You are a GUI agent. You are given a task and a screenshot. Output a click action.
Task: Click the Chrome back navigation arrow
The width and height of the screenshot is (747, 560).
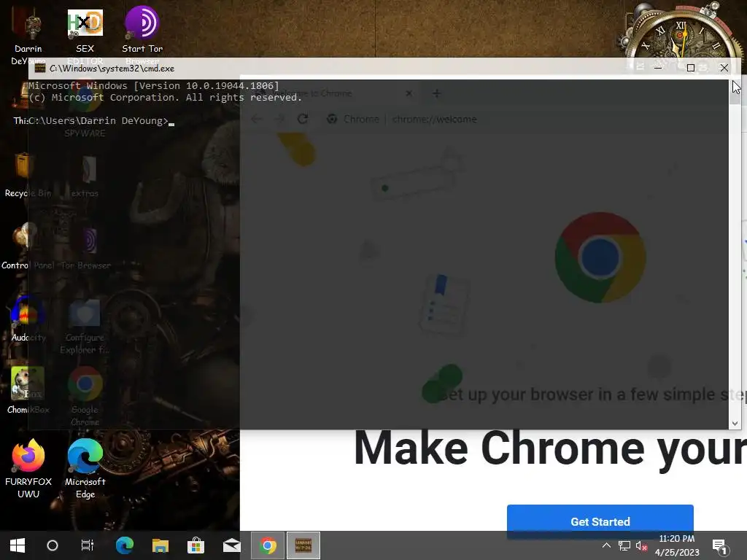click(x=257, y=119)
